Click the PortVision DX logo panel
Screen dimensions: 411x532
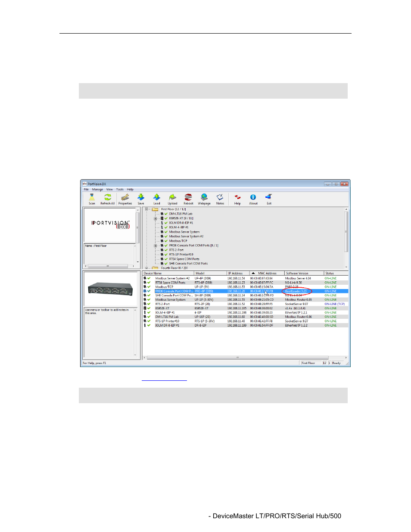110,225
